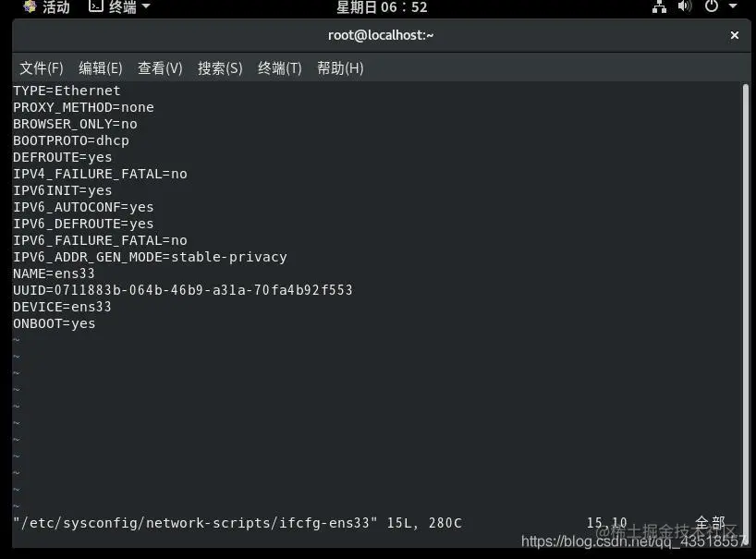This screenshot has width=756, height=559.
Task: Click the line BOOTPROTO=dhcp
Action: pyautogui.click(x=71, y=140)
